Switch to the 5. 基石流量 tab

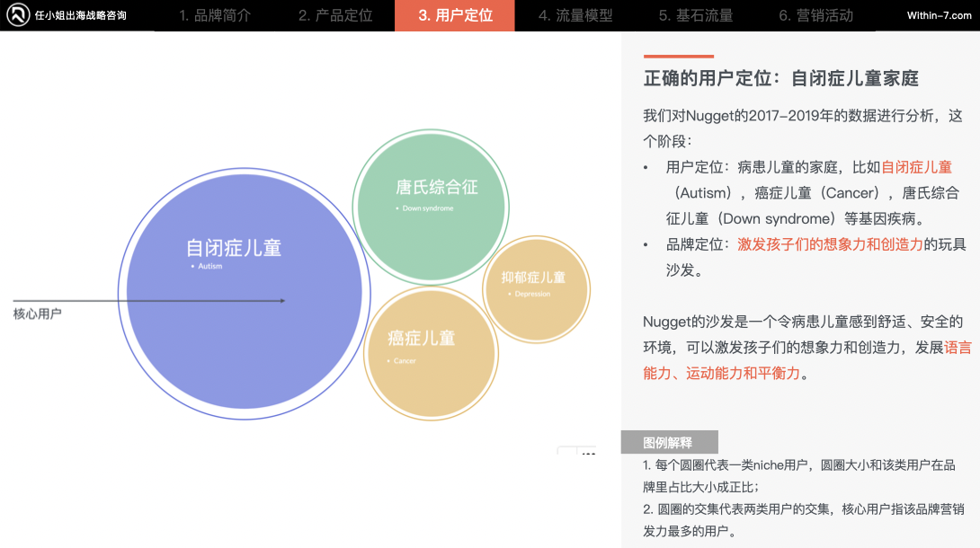[695, 15]
